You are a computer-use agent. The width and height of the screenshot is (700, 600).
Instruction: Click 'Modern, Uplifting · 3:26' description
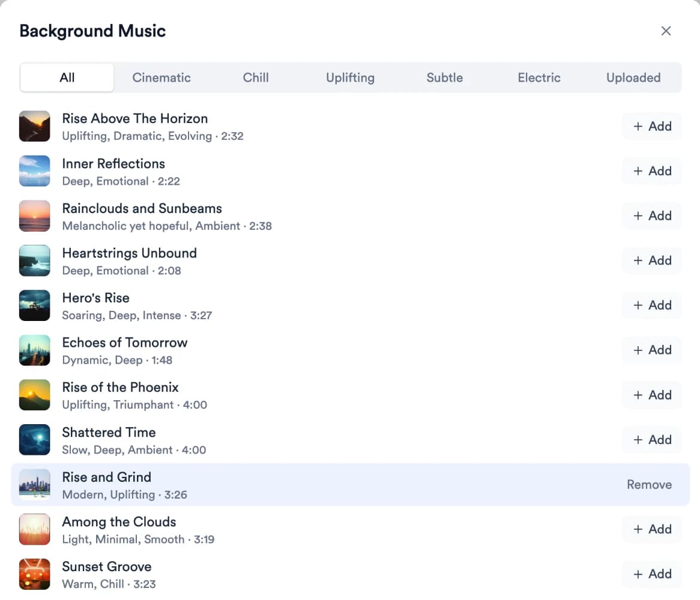click(x=124, y=495)
